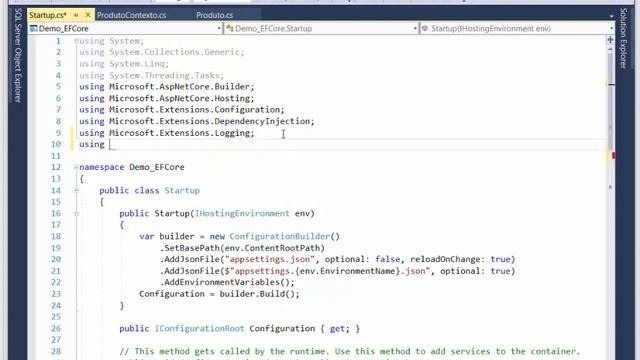Click the 'get;' accessor on line 26
640x360 pixels.
tap(340, 329)
